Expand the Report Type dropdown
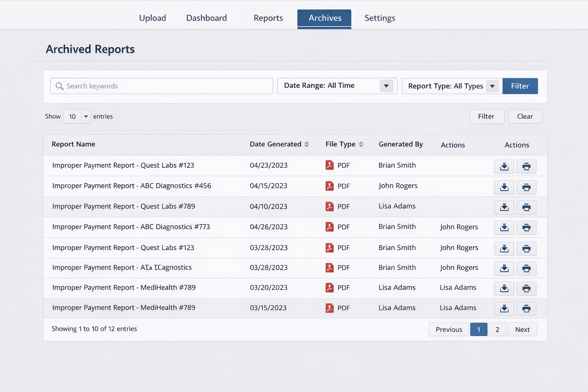588x392 pixels. pyautogui.click(x=492, y=86)
